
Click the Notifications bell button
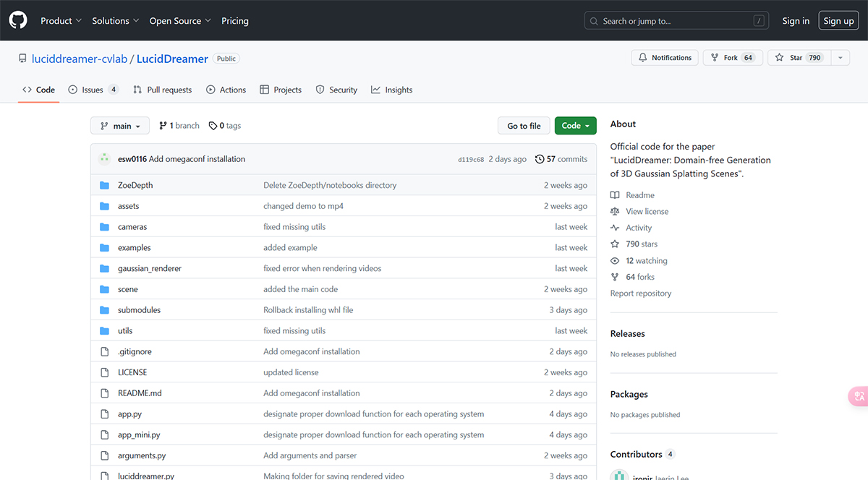(664, 58)
